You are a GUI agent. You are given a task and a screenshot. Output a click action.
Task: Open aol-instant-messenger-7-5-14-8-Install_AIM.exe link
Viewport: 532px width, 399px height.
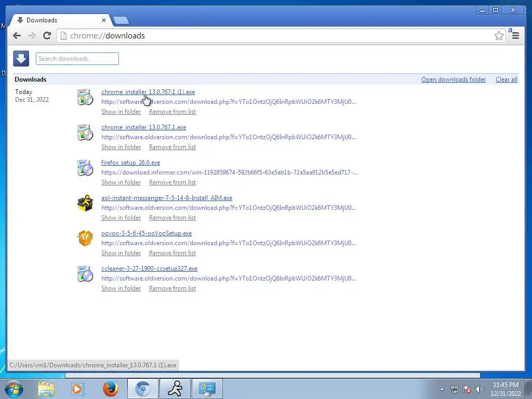[x=167, y=198]
